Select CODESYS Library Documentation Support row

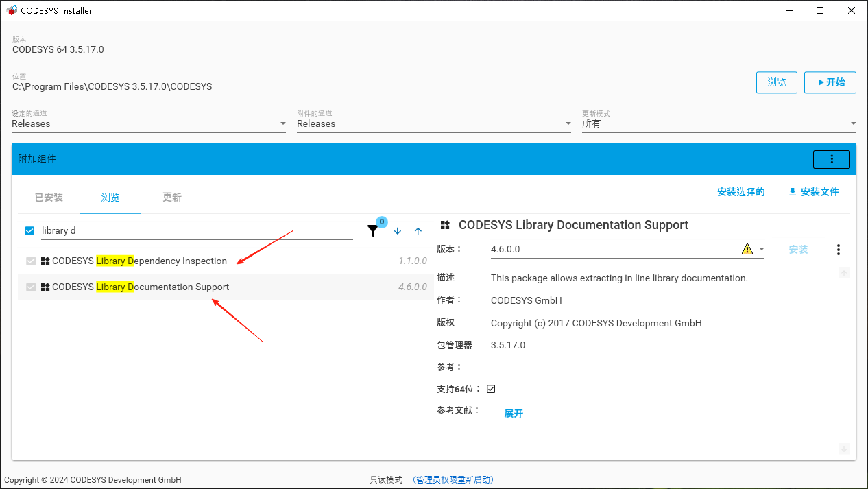coord(226,287)
